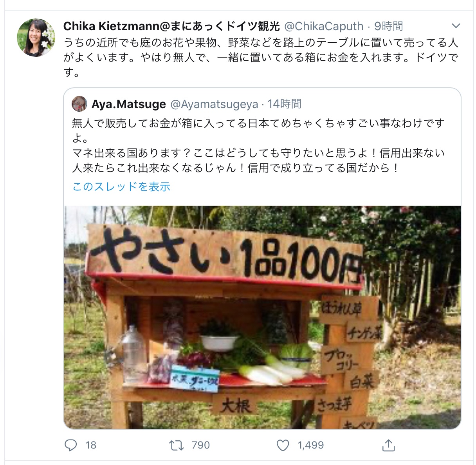Click Aya.Matsuge's small avatar in quoted tweet
This screenshot has height=465, width=476.
tap(79, 104)
